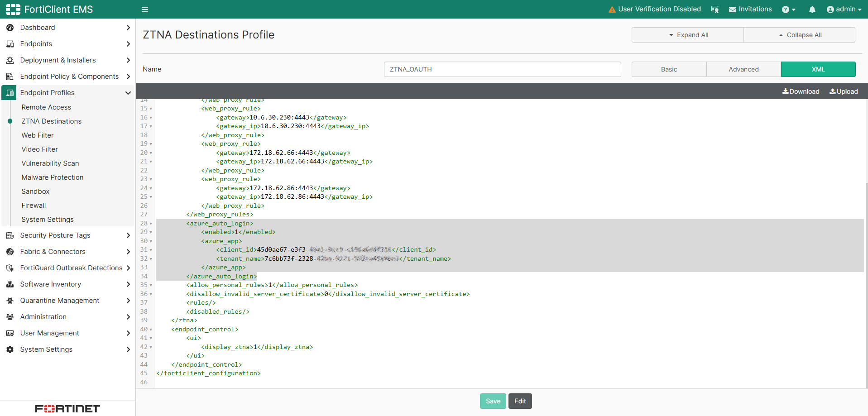
Task: Click the hamburger menu icon
Action: (x=145, y=10)
